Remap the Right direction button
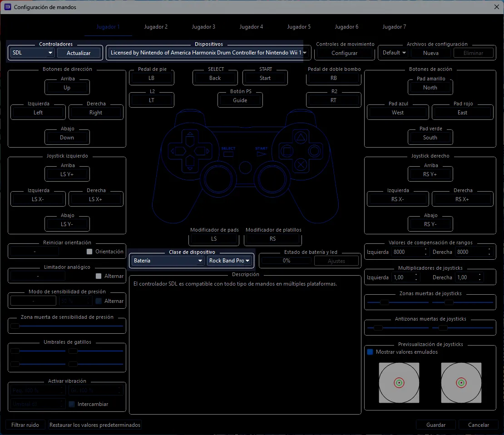Image resolution: width=504 pixels, height=435 pixels. pos(96,113)
